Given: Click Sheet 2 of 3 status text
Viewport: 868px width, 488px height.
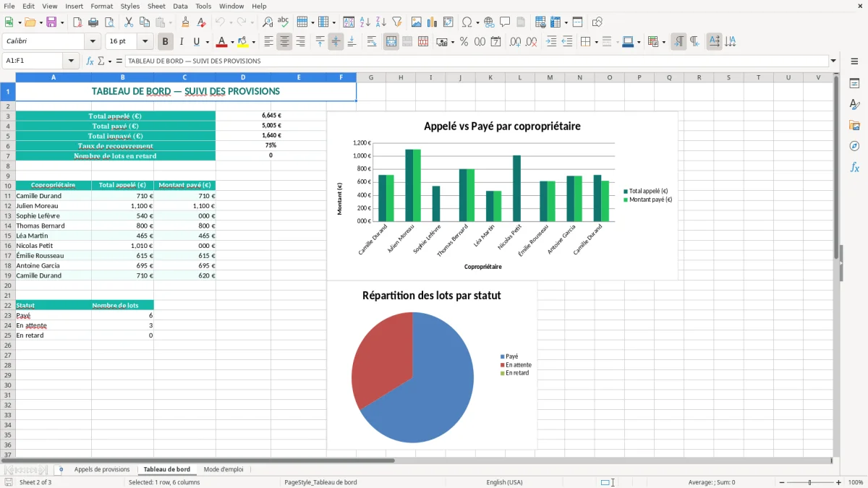Looking at the screenshot, I should tap(35, 482).
